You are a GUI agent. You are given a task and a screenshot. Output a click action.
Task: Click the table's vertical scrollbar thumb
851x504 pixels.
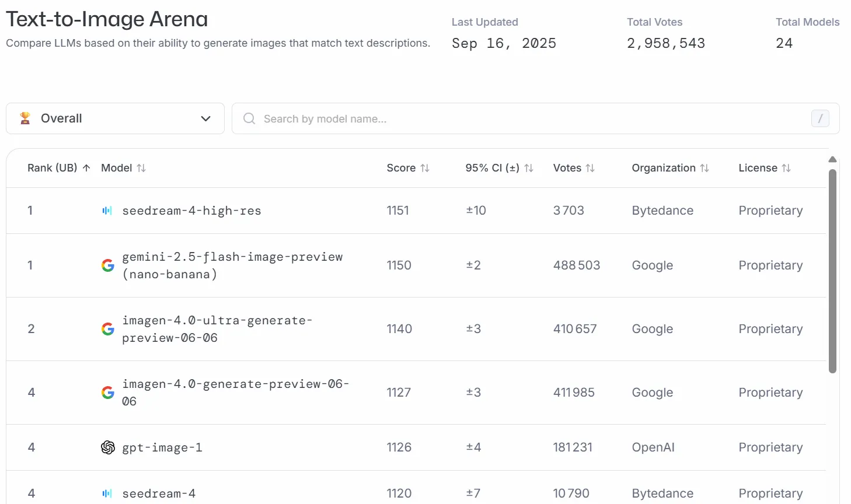coord(832,271)
